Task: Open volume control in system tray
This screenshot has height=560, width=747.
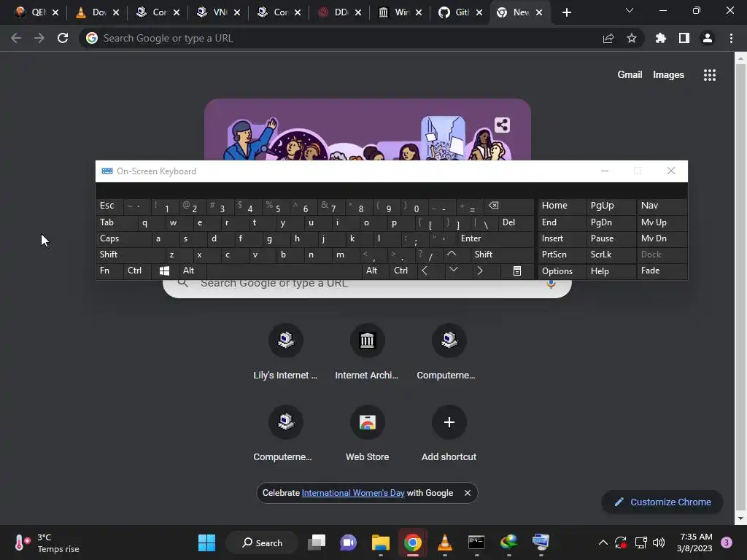Action: click(659, 542)
